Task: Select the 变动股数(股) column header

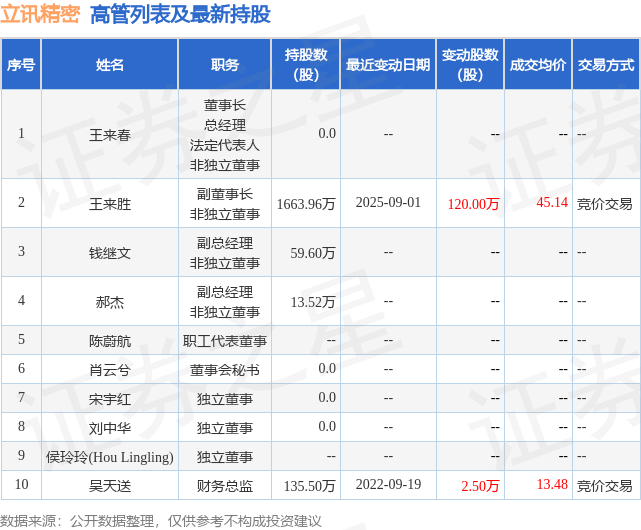Action: click(x=470, y=65)
